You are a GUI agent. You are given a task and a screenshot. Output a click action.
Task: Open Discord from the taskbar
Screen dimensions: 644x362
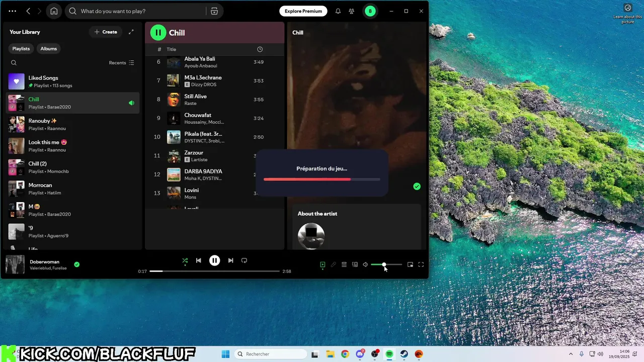360,354
